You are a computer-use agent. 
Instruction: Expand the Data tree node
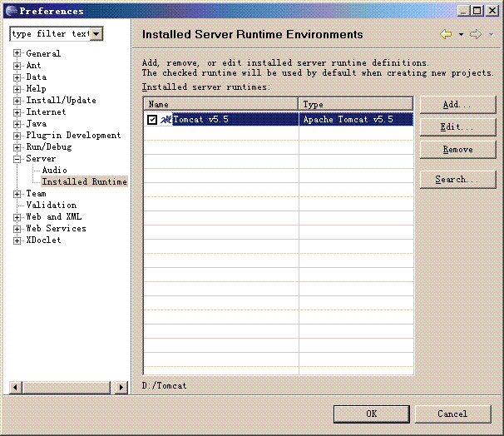tap(17, 77)
